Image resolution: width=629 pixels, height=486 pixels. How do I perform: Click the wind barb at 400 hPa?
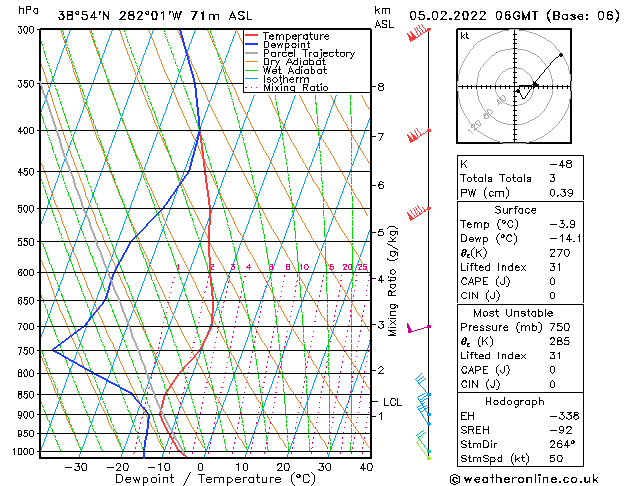[x=419, y=135]
